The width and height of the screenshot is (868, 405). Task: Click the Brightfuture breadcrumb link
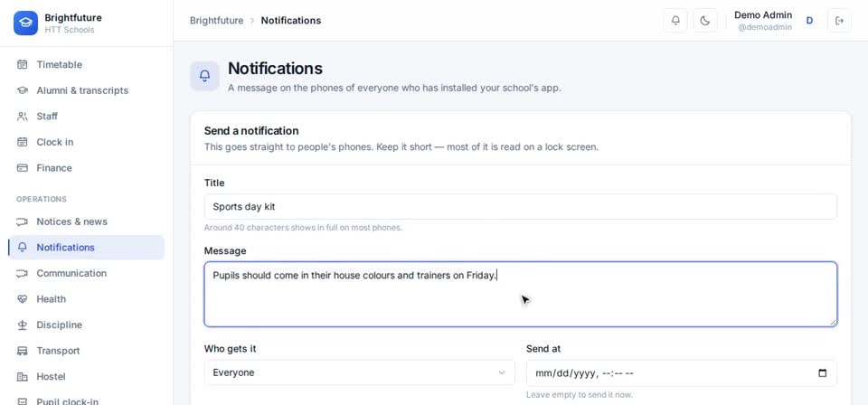click(216, 21)
